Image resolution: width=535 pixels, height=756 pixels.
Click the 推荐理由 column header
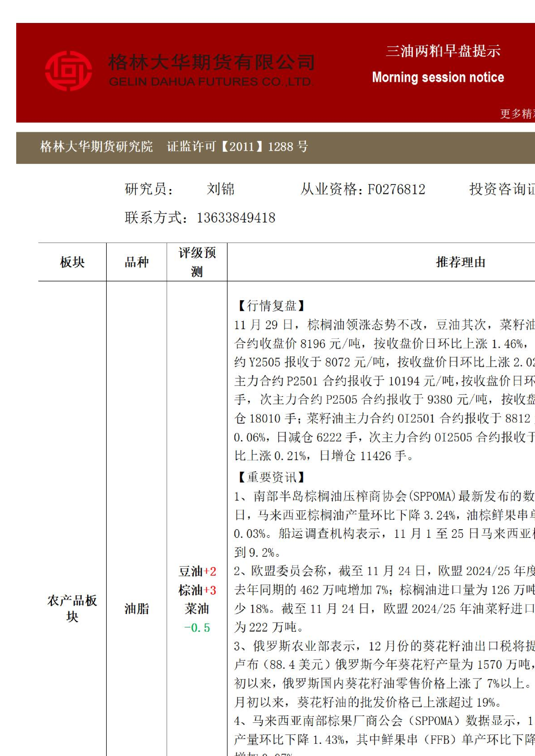460,262
